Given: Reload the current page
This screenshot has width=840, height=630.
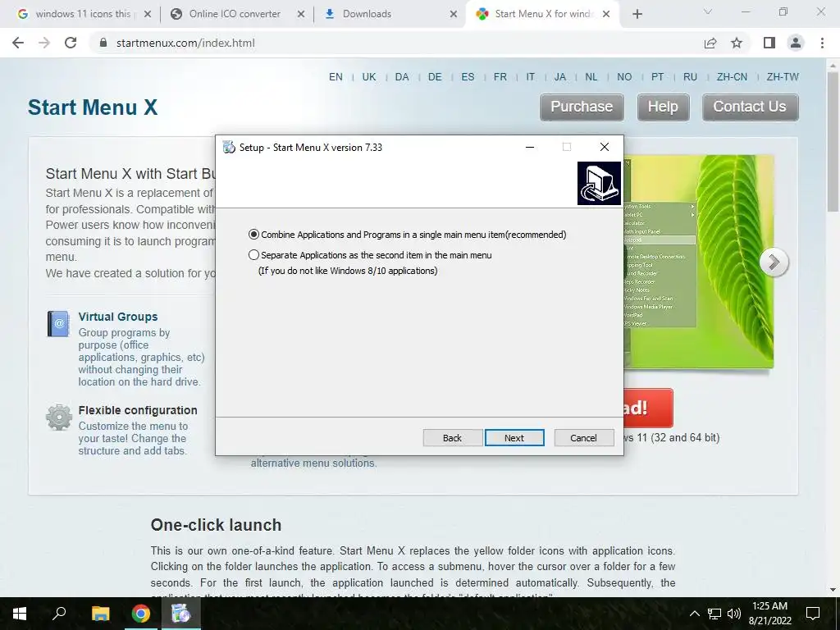Looking at the screenshot, I should (71, 43).
